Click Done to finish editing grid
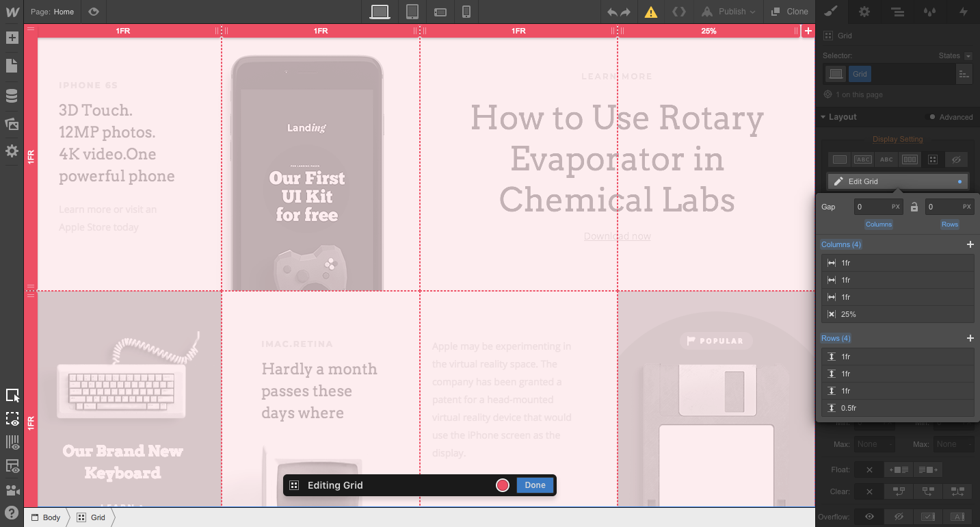Image resolution: width=980 pixels, height=527 pixels. (535, 485)
